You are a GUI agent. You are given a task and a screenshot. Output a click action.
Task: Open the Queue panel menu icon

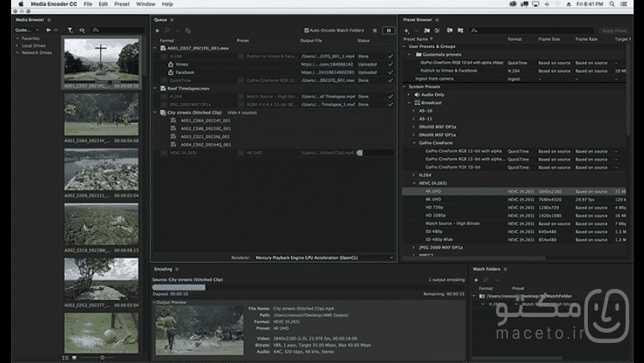point(172,20)
